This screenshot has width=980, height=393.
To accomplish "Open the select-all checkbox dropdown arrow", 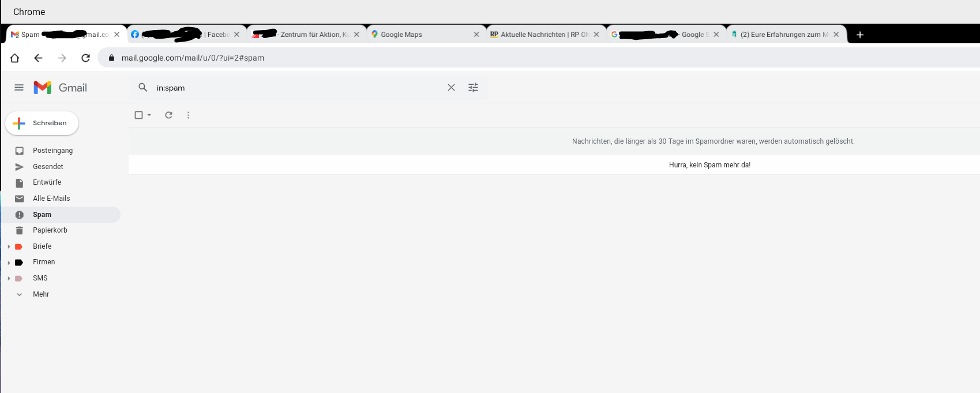I will coord(149,115).
